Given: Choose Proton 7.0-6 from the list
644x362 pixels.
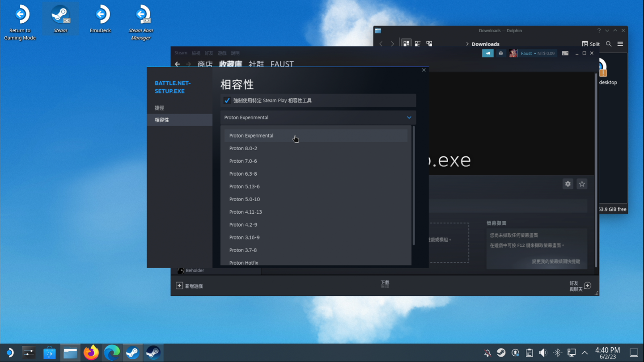Looking at the screenshot, I should [316, 161].
